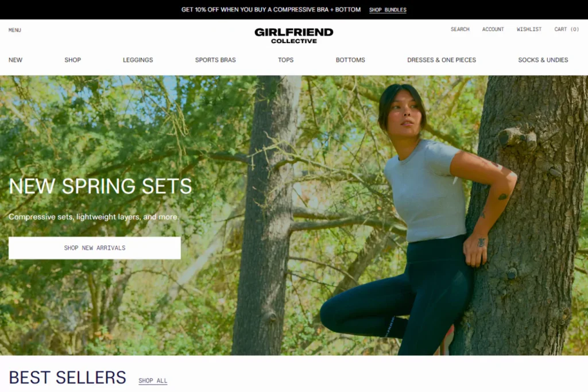Open the MENU in the header
The width and height of the screenshot is (588, 392).
click(14, 30)
